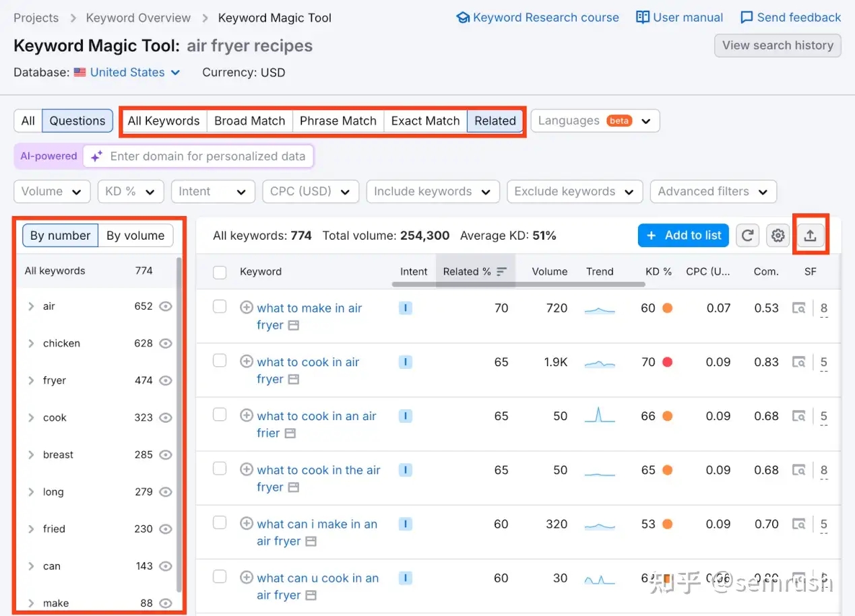Select all keywords header checkbox
Screen dimensions: 855x616
click(x=220, y=272)
